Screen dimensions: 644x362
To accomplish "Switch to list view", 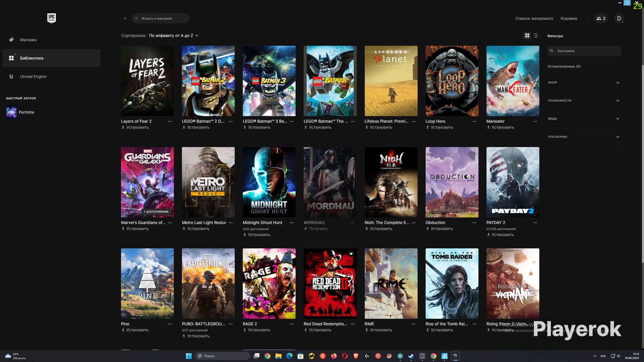I will coord(536,35).
